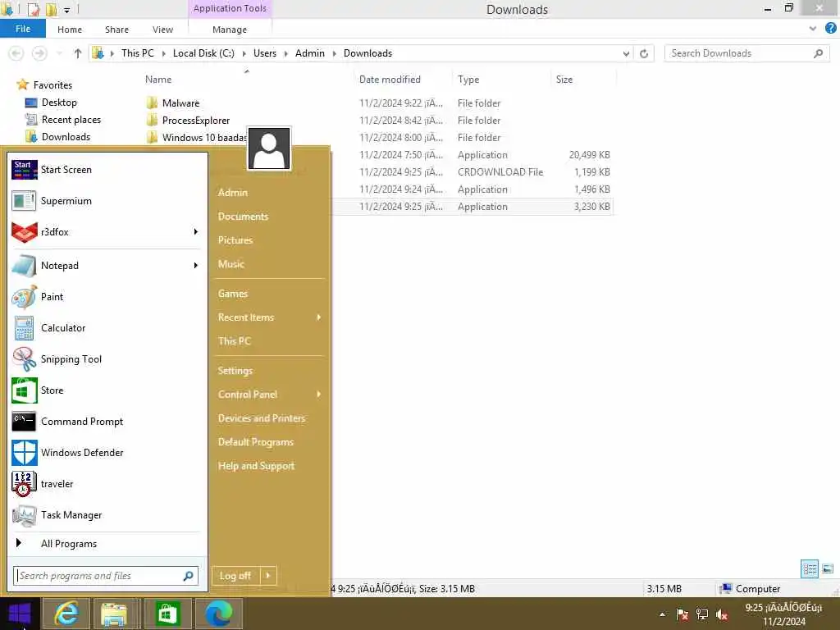Open File Explorer from the taskbar
Image resolution: width=840 pixels, height=630 pixels.
[x=114, y=614]
